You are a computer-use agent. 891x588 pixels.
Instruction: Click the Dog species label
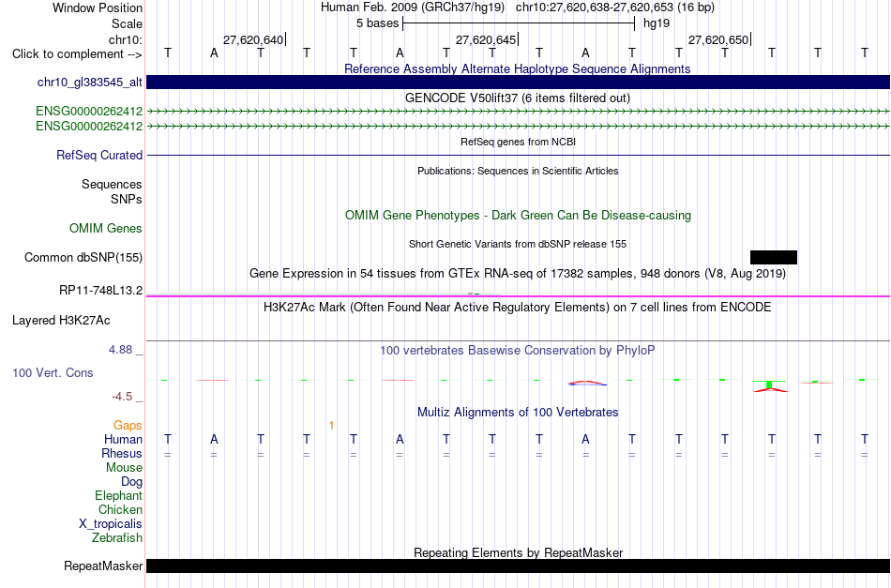coord(131,482)
